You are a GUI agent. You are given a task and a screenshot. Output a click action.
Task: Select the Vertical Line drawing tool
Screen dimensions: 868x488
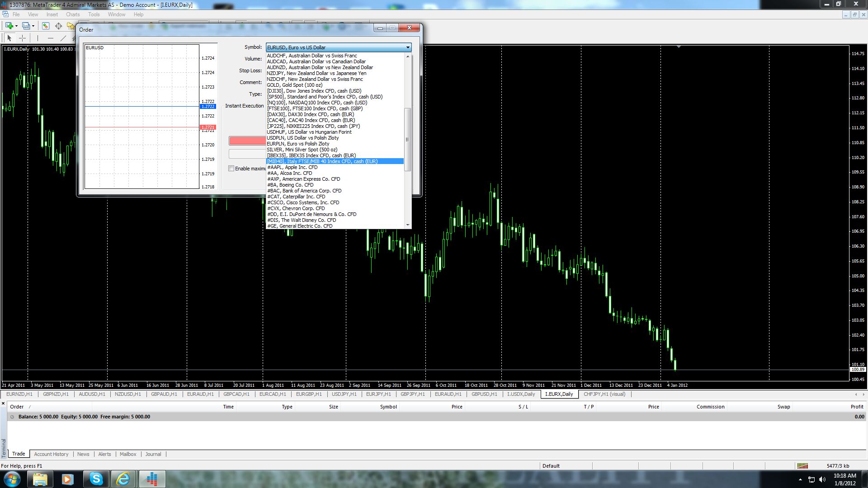pos(38,38)
